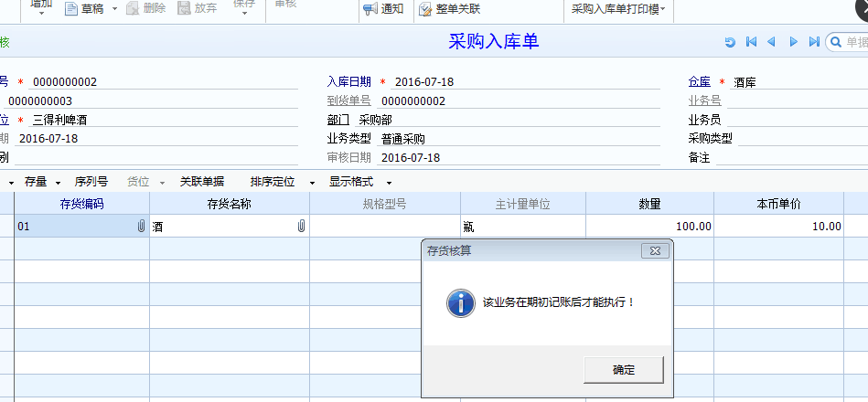Screen dimensions: 868x402
Task: Click the 整单关联 document icon
Action: (x=426, y=9)
